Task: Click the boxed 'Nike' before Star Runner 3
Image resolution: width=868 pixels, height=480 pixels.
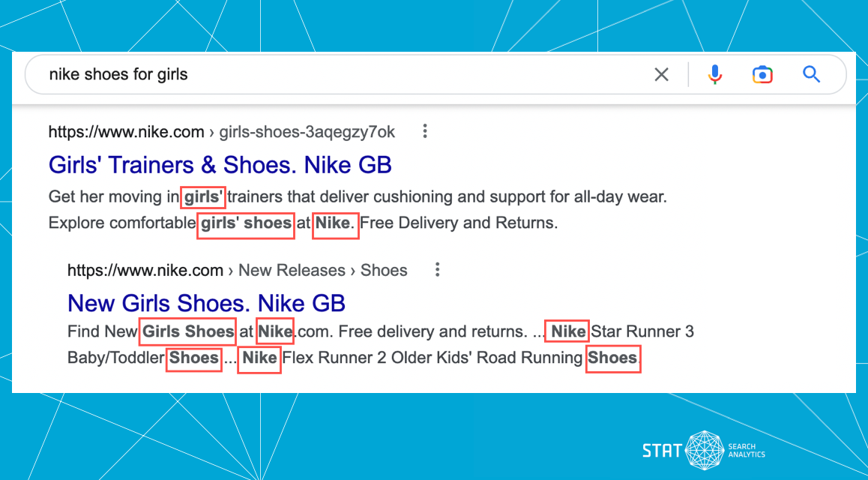Action: [x=567, y=331]
